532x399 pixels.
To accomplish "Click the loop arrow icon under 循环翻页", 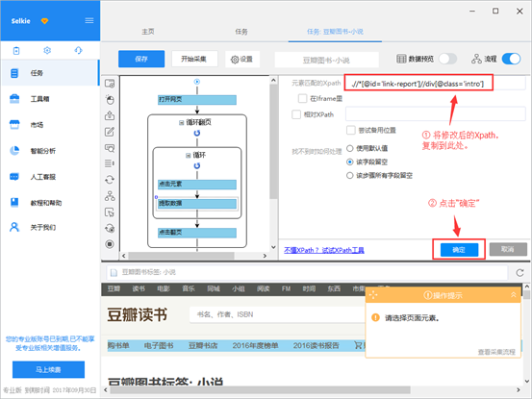I will (197, 134).
